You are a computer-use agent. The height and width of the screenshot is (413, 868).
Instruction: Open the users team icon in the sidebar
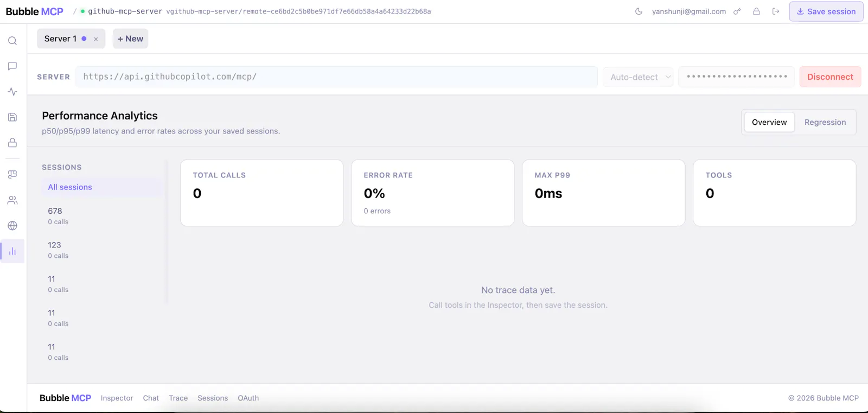click(x=12, y=200)
